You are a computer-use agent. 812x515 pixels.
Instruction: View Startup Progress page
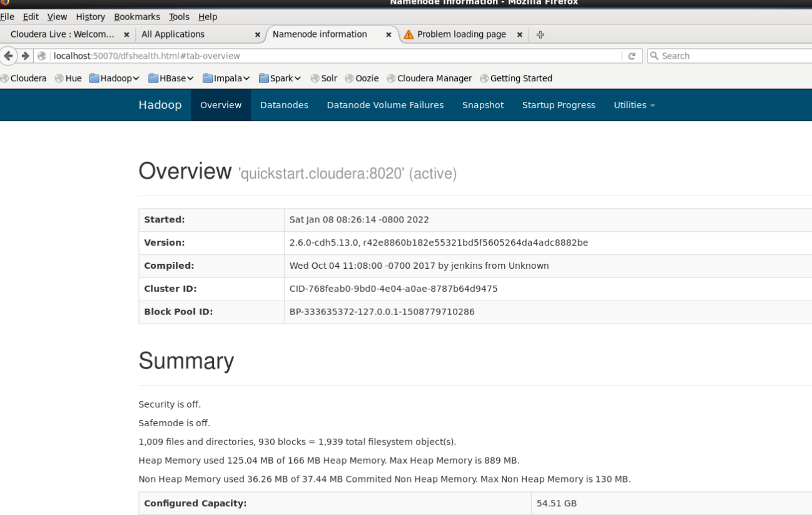click(559, 105)
